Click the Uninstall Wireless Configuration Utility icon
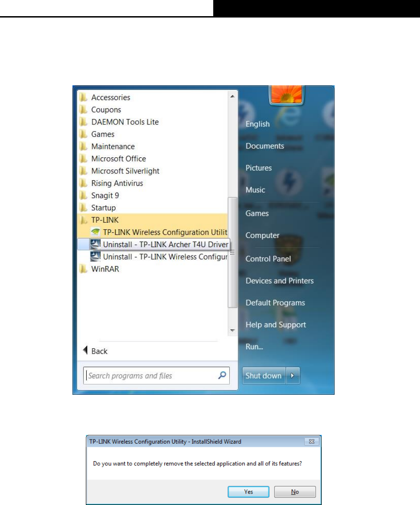Screen dimensions: 420x505 [x=95, y=256]
